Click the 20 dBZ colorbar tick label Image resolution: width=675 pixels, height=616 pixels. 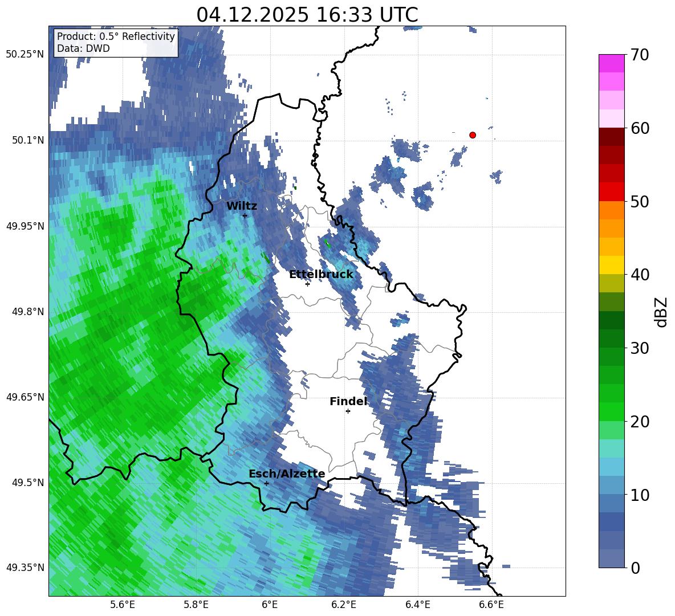640,422
